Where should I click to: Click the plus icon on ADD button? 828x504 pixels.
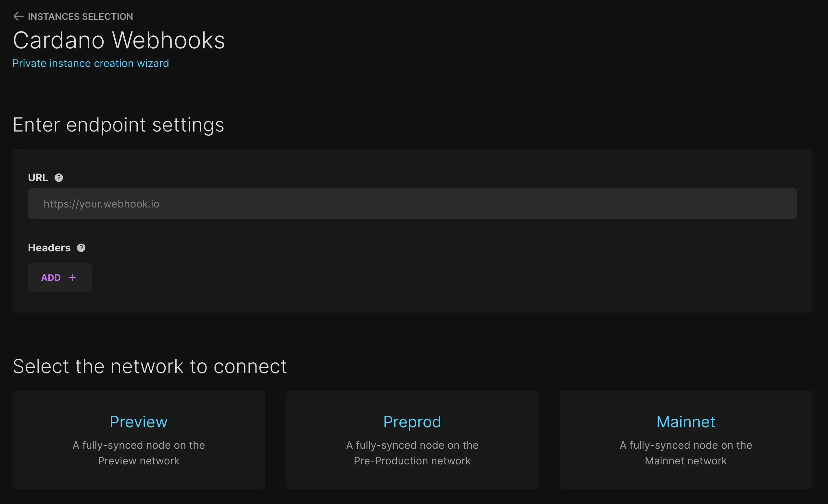point(73,278)
